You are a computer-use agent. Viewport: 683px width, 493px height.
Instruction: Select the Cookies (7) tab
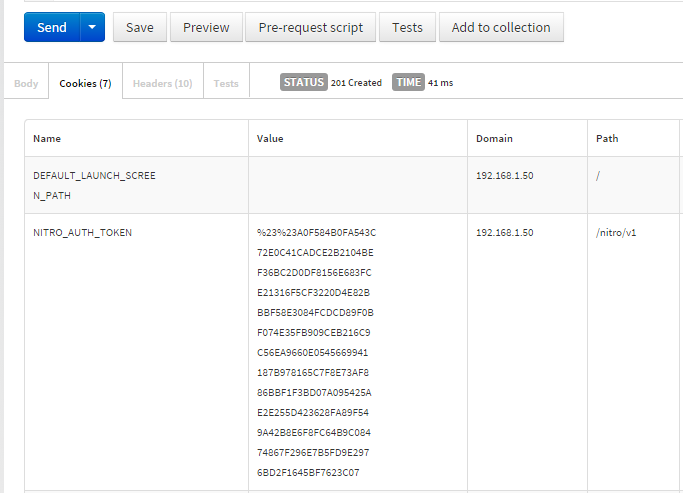point(85,83)
